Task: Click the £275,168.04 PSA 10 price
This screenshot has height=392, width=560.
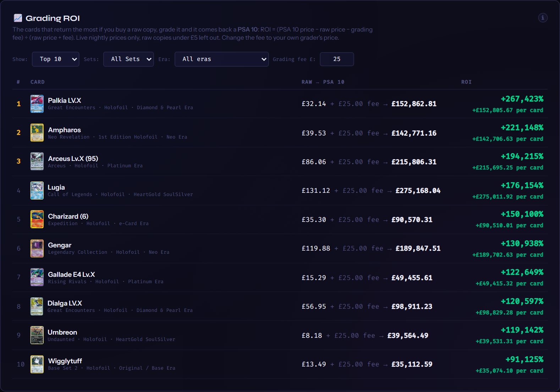Action: point(418,191)
